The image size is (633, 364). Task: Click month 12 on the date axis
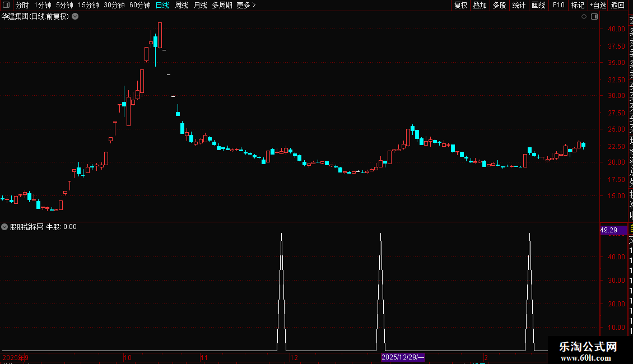tap(294, 357)
